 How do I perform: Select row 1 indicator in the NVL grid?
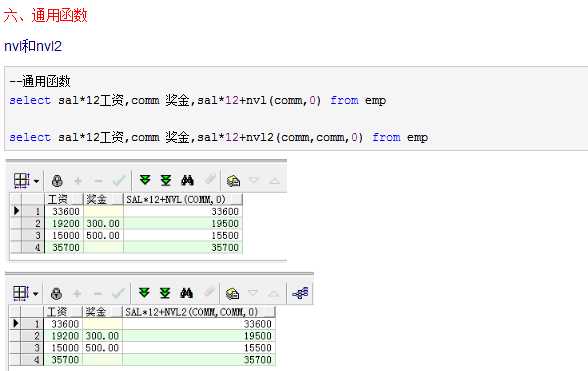[x=16, y=211]
